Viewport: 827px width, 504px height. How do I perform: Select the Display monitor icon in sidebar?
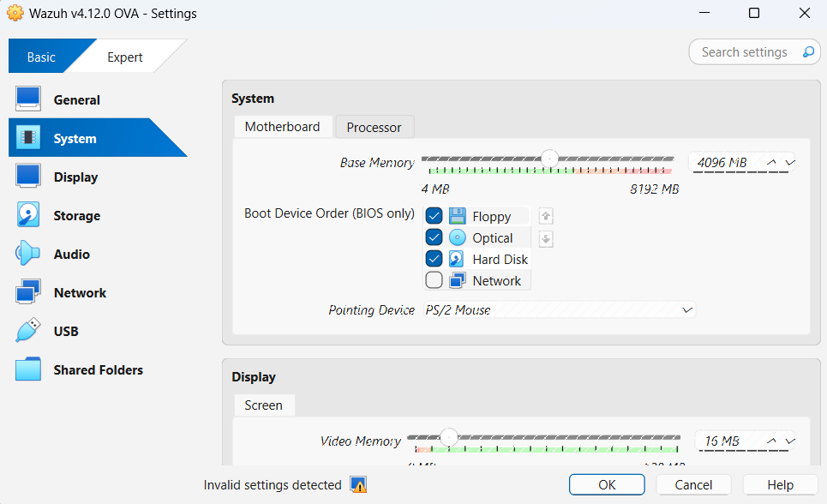click(x=28, y=177)
